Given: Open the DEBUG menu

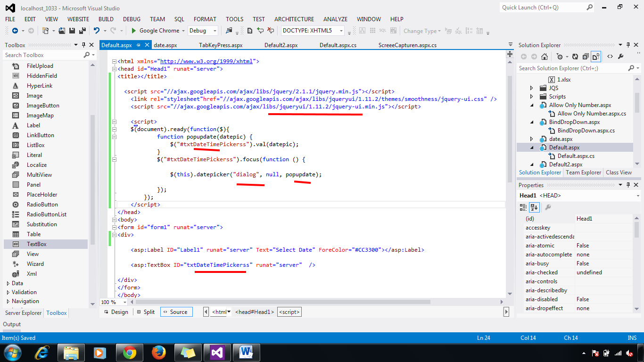Looking at the screenshot, I should [132, 19].
